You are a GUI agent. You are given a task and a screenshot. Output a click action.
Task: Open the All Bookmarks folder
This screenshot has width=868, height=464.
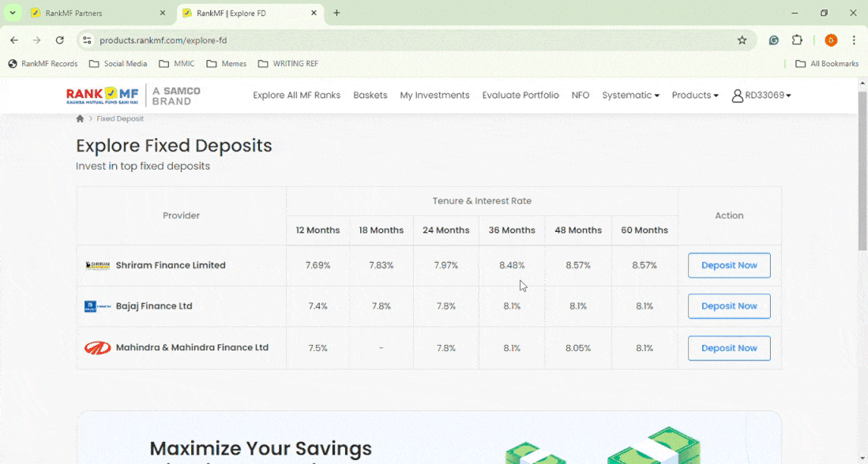coord(827,64)
